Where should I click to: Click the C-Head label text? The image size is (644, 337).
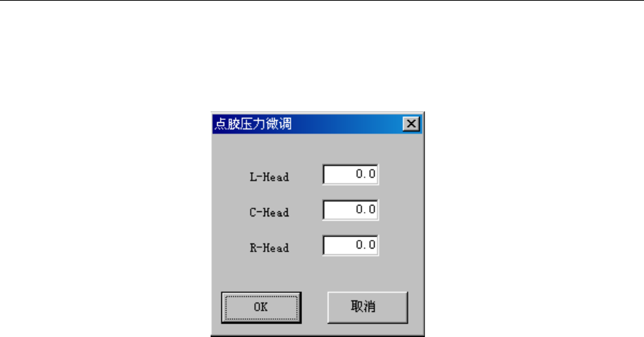(x=269, y=212)
